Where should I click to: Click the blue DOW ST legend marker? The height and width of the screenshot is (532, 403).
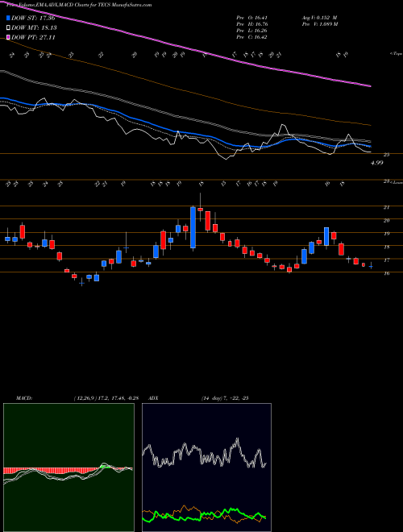9,17
